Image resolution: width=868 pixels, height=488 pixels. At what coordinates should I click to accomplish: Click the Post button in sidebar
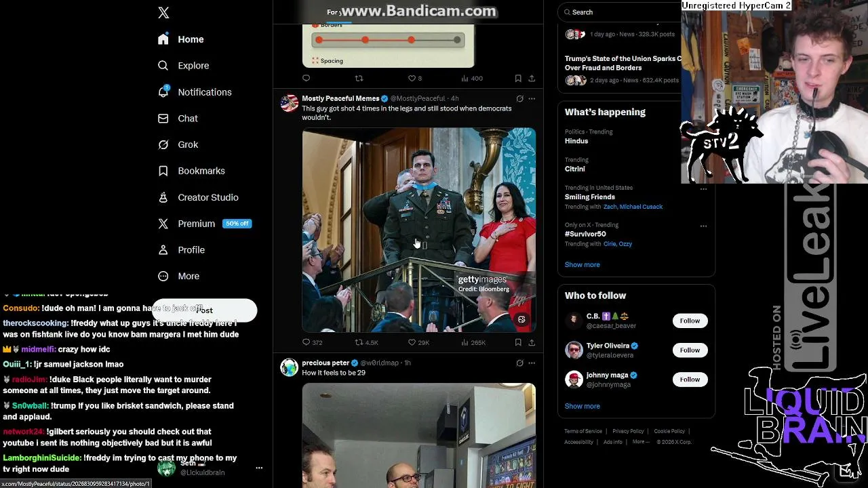[205, 310]
